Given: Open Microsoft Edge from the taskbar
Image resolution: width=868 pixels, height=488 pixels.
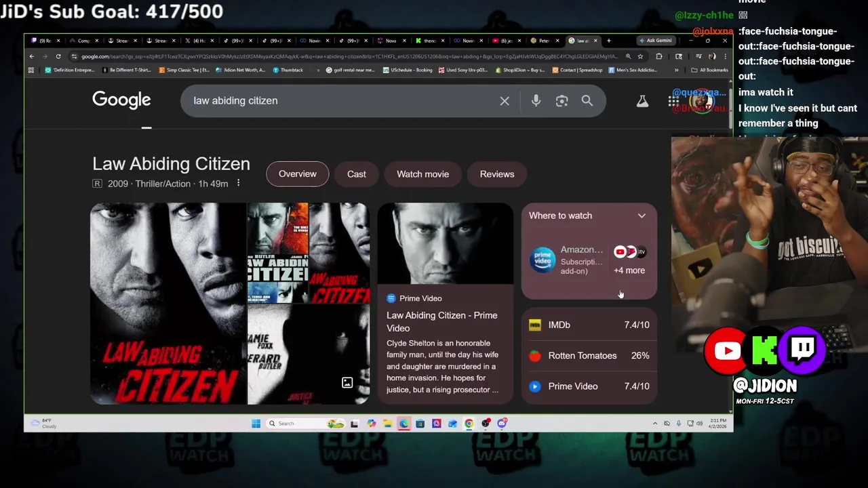Looking at the screenshot, I should click(403, 424).
